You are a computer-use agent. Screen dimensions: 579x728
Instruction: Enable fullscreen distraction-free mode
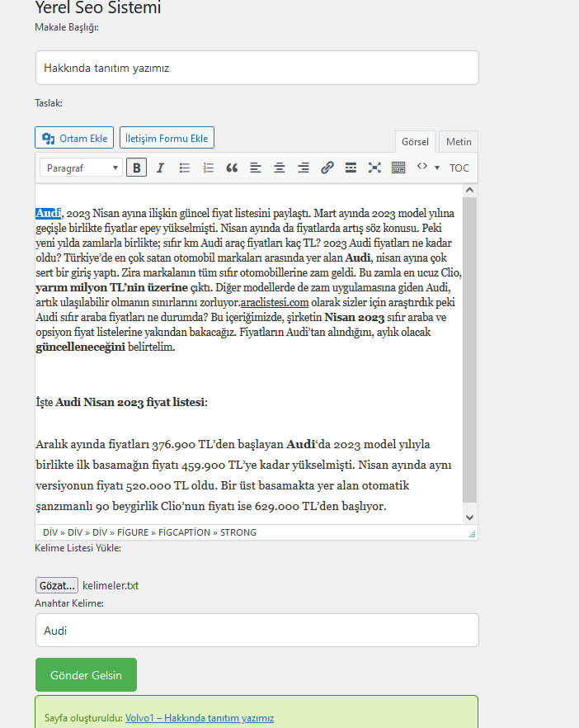coord(374,168)
